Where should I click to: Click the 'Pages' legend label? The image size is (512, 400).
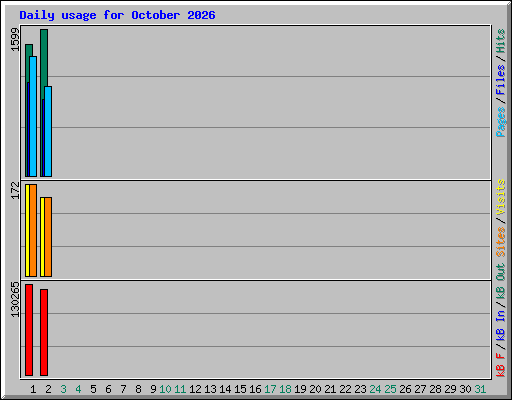pos(500,122)
